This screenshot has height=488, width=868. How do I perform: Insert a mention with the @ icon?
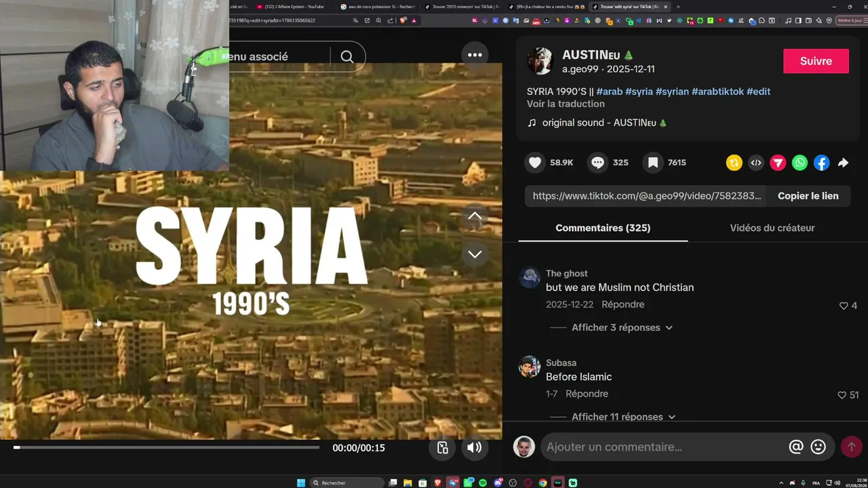point(796,447)
